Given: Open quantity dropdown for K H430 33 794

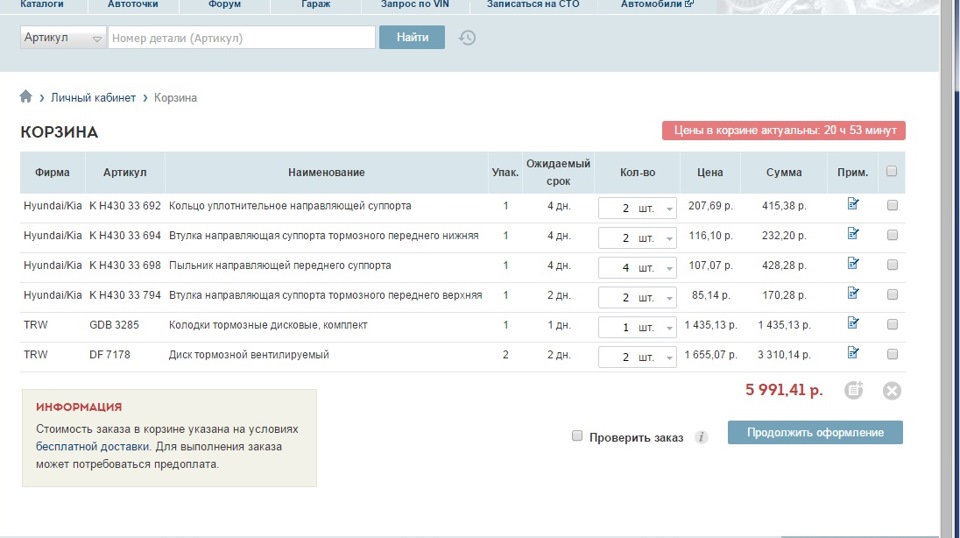Looking at the screenshot, I should [637, 297].
